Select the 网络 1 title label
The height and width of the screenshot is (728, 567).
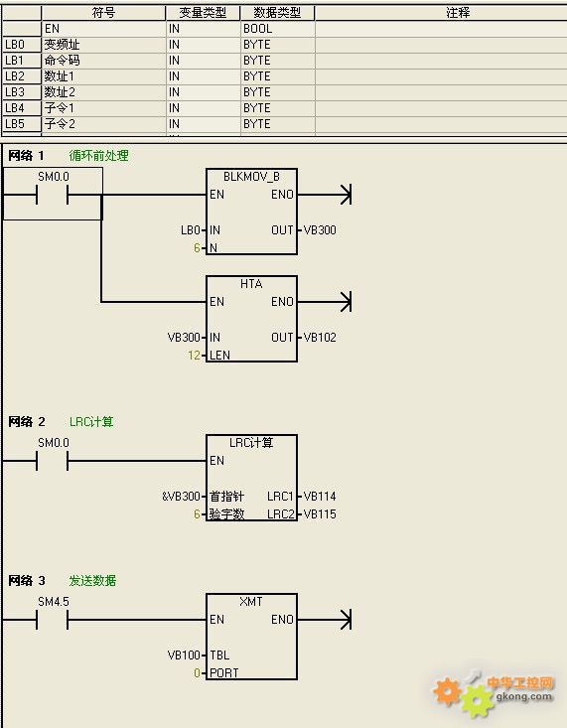tap(27, 156)
